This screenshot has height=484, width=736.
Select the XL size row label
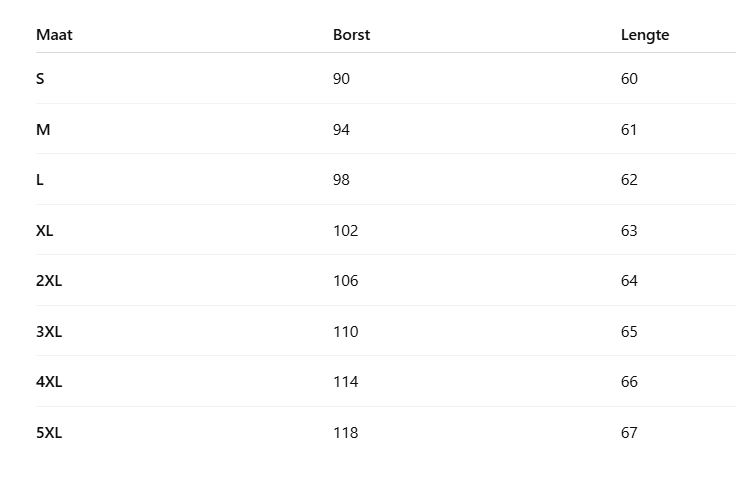[45, 231]
